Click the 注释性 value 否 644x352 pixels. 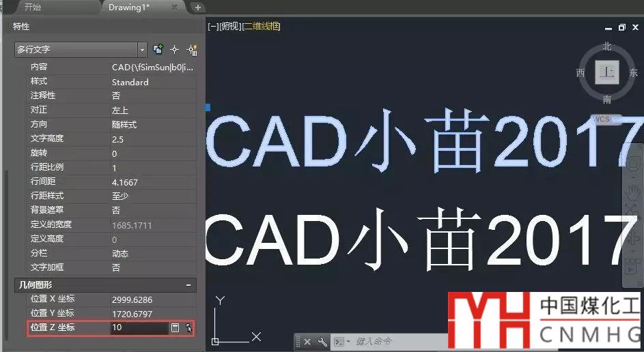coord(116,96)
